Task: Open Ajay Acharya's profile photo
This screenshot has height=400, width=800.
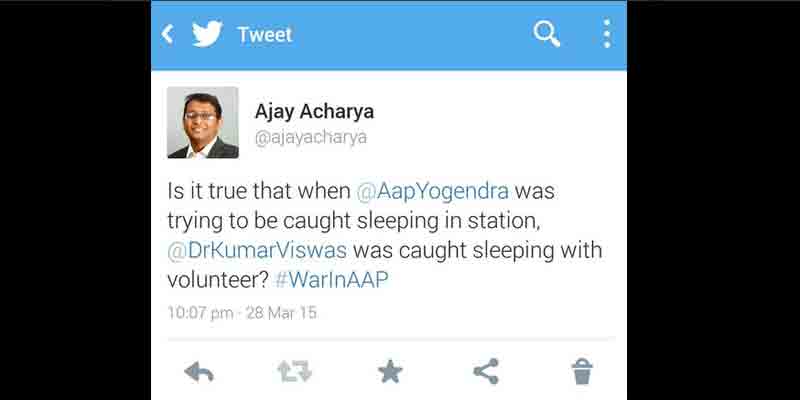Action: point(203,122)
